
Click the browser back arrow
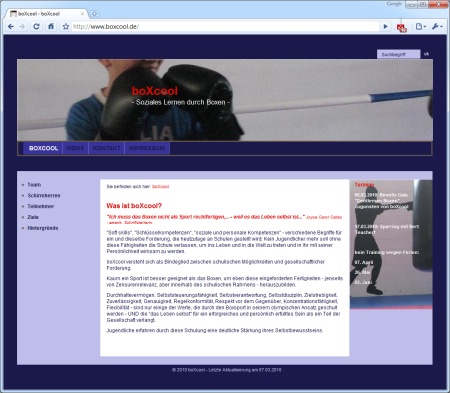(x=11, y=27)
